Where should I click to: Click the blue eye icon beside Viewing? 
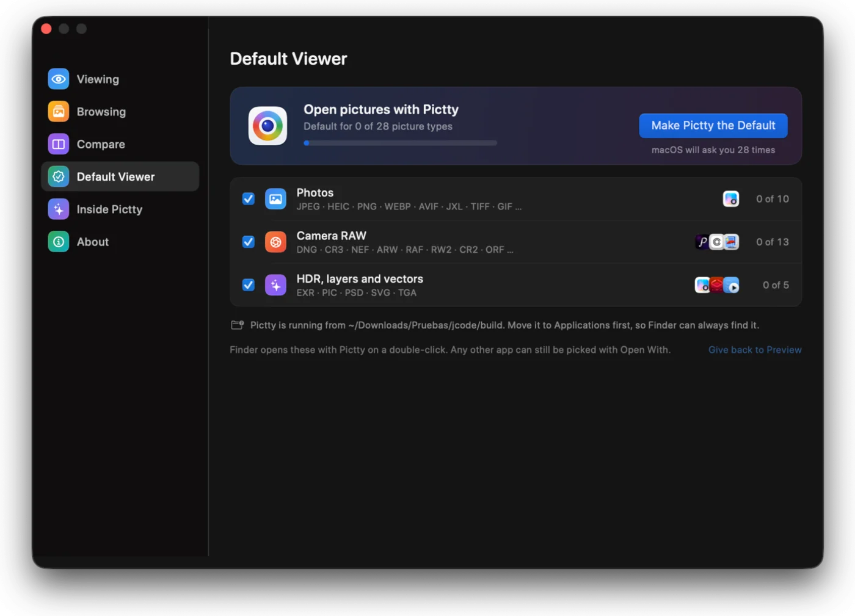[x=59, y=79]
